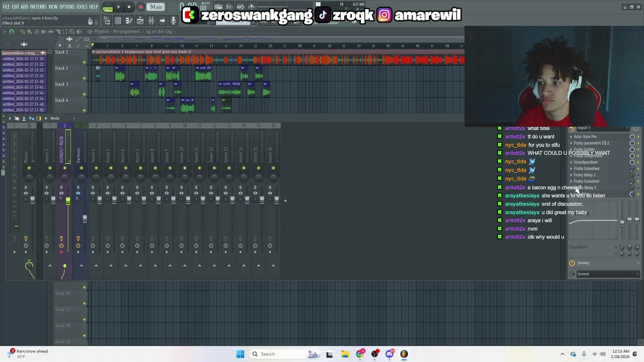The width and height of the screenshot is (644, 362).
Task: Select the playlist Playback speaker tool
Action: click(79, 31)
